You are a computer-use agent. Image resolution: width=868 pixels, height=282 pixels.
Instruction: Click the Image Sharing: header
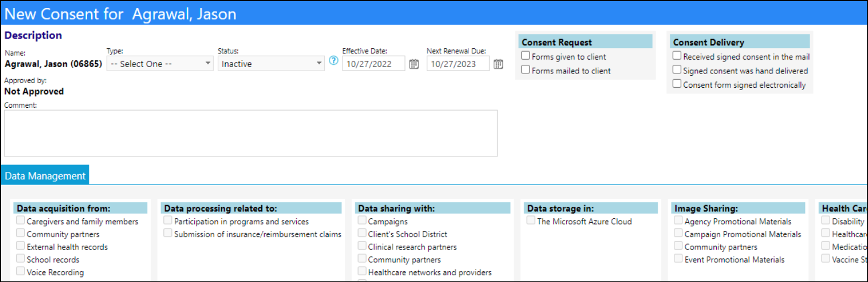pos(739,208)
